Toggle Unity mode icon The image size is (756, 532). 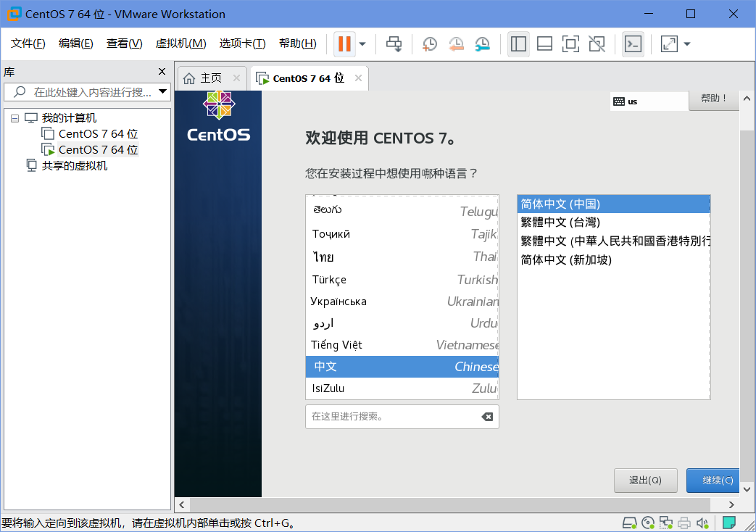tap(597, 44)
